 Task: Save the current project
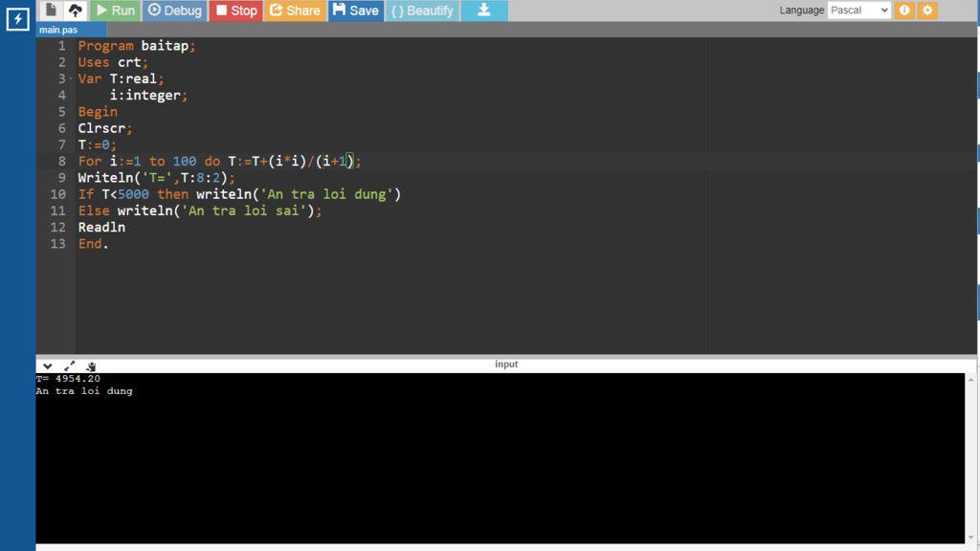click(x=356, y=10)
